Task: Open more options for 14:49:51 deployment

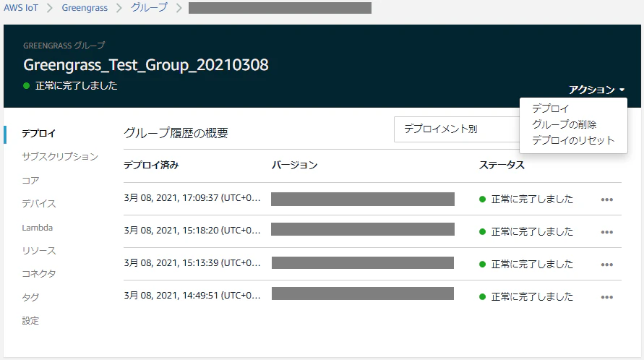Action: 606,297
